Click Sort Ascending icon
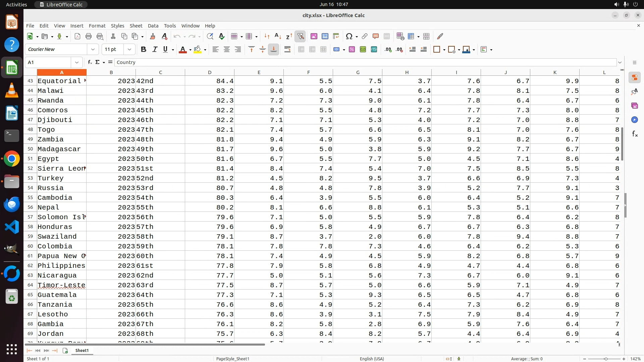Screen dimensions: 644x362 pyautogui.click(x=278, y=36)
